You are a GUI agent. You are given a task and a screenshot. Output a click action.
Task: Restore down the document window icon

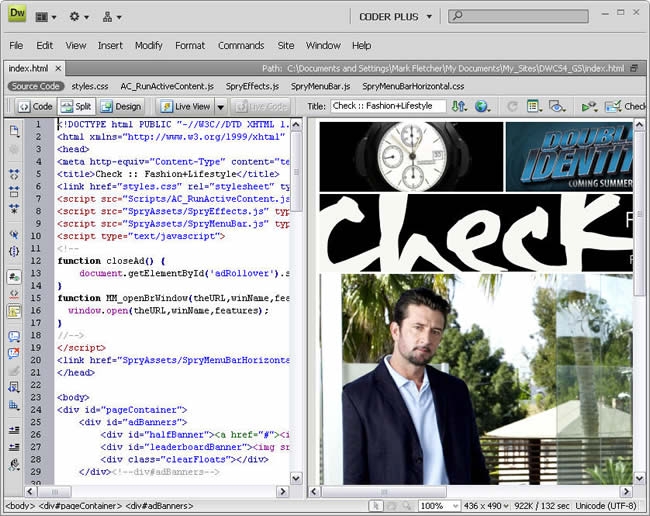(634, 68)
